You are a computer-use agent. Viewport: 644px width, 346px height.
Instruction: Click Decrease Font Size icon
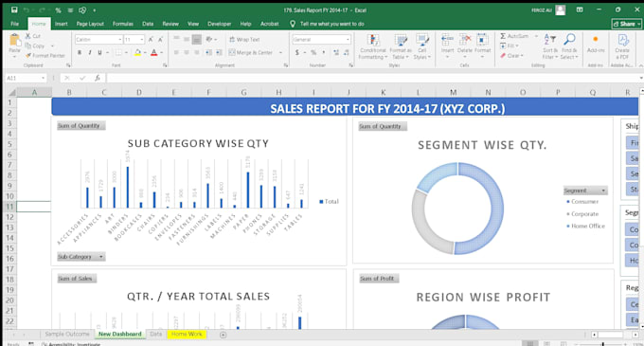(x=161, y=40)
